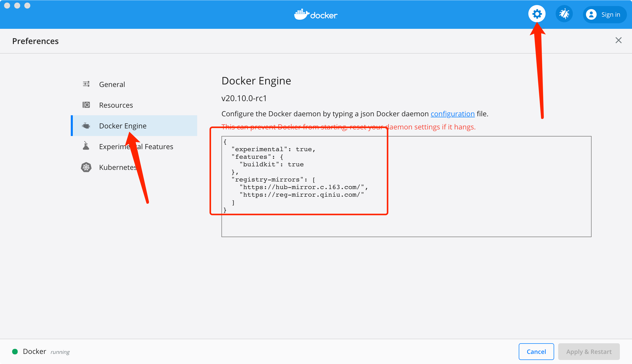Click the yellow minimize traffic light button

click(x=17, y=5)
